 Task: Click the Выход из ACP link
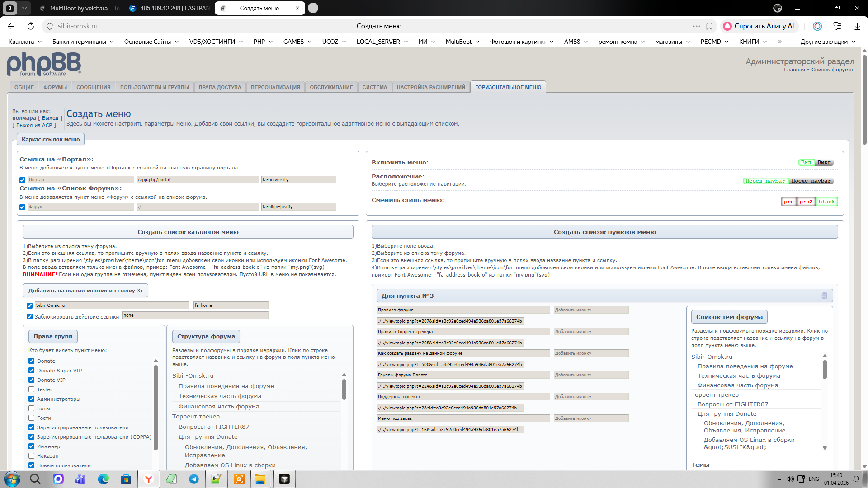[x=34, y=125]
